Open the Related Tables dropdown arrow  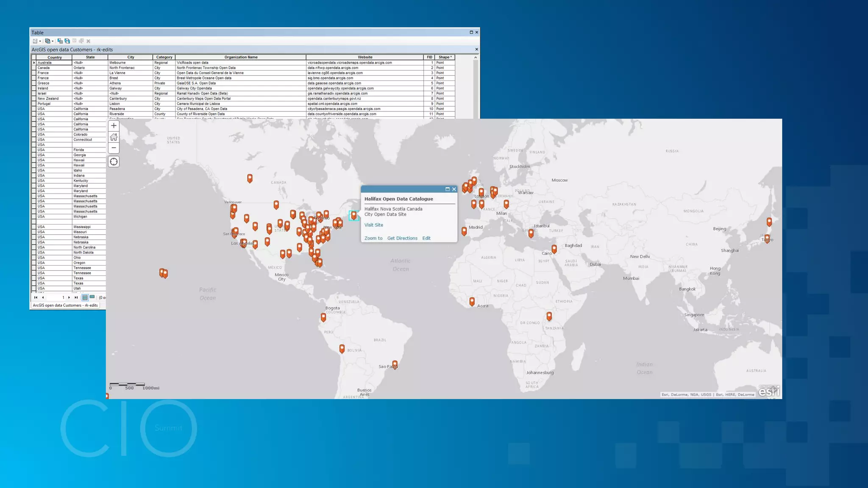(x=53, y=41)
